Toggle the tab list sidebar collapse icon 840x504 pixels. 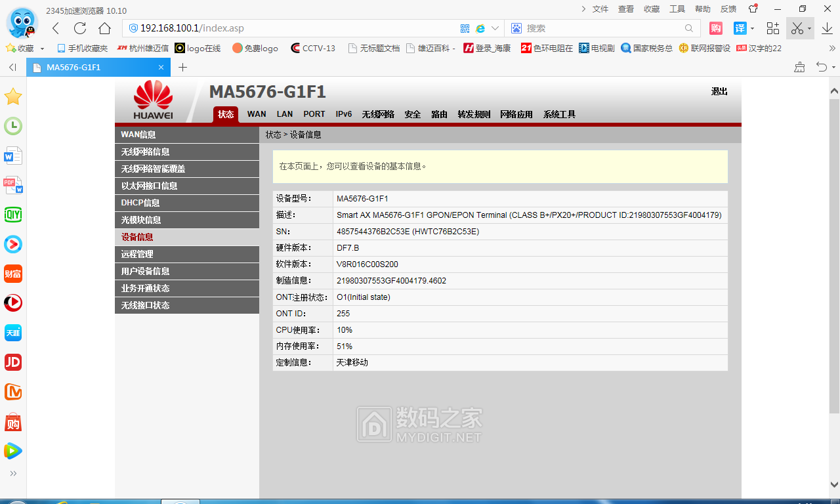(x=12, y=67)
